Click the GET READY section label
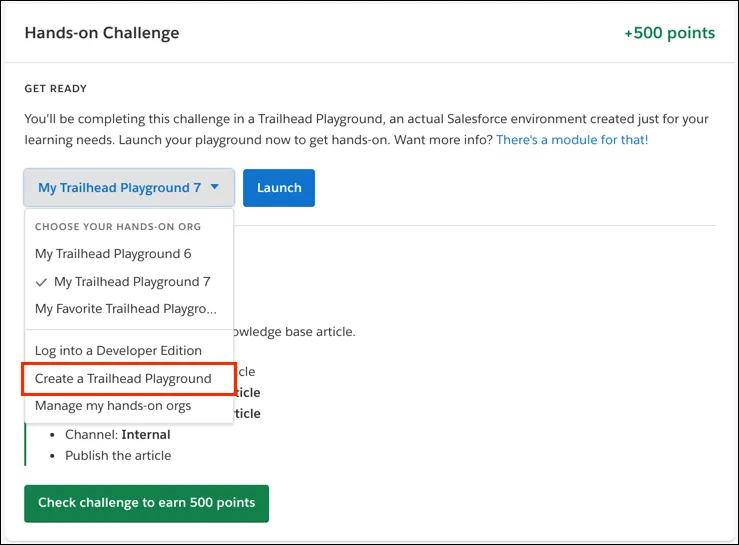Image resolution: width=739 pixels, height=545 pixels. 56,89
